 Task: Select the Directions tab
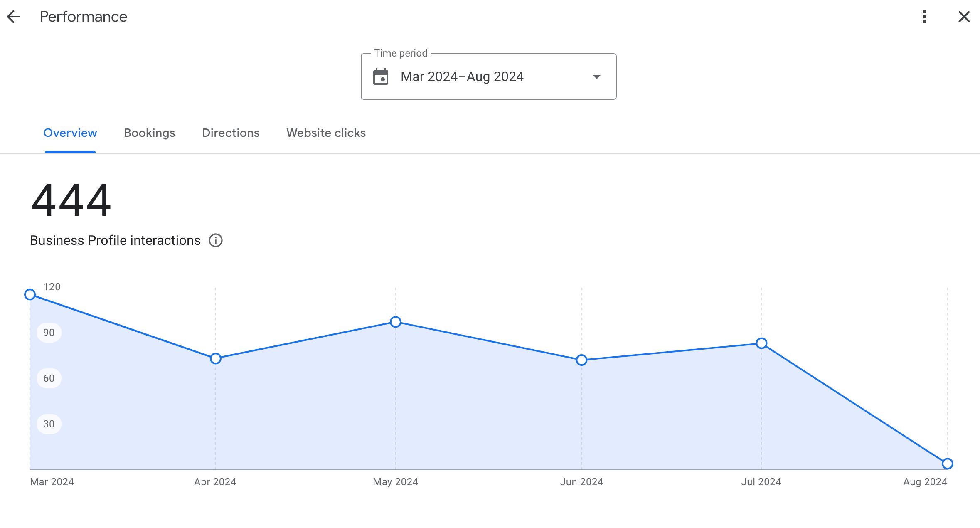(231, 133)
